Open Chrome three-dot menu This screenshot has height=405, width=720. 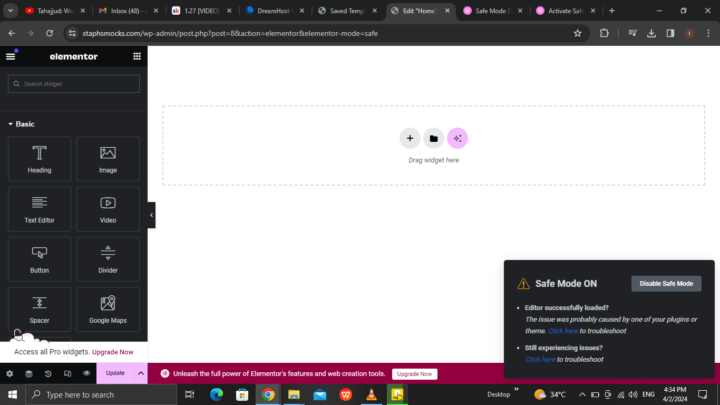(x=709, y=33)
